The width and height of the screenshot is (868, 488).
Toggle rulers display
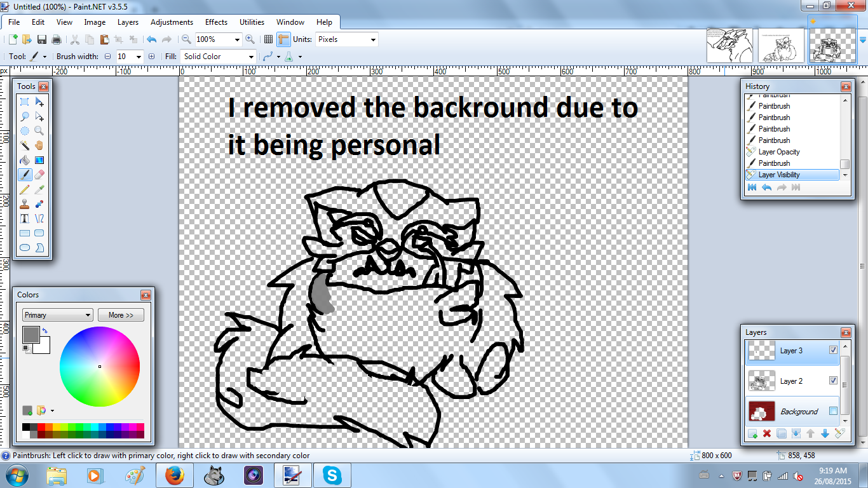coord(283,39)
